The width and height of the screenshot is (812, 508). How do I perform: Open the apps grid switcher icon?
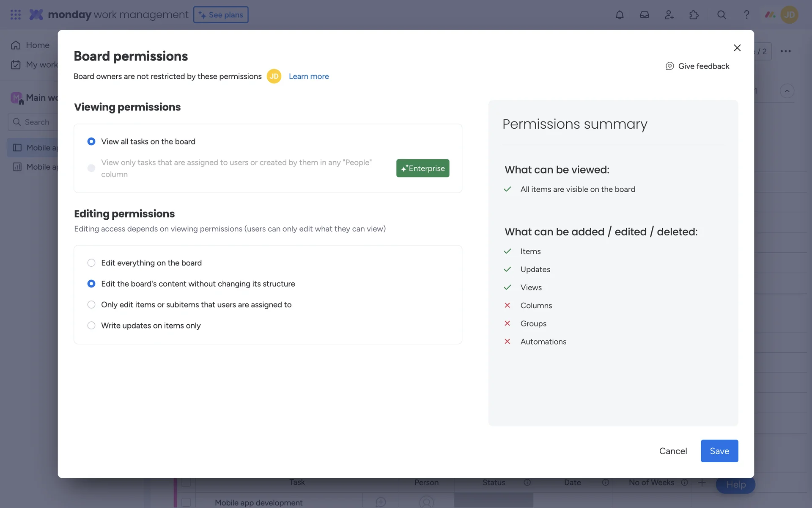tap(16, 15)
